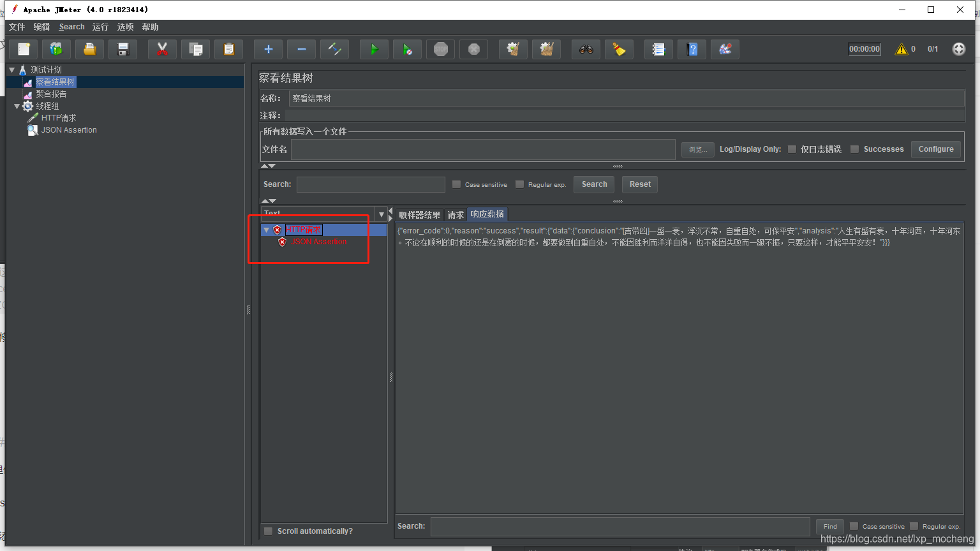Switch to the 响应数据 tab
The image size is (980, 551).
tap(487, 214)
